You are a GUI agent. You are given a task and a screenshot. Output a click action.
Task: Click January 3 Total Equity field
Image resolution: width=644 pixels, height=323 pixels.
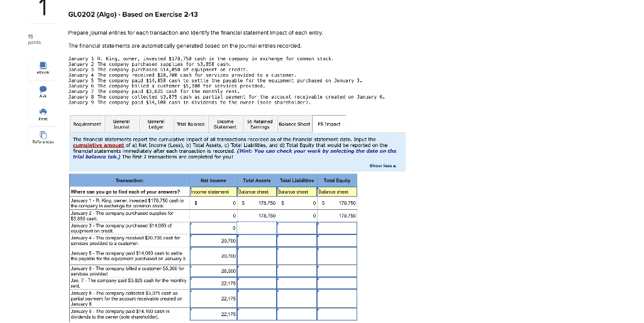(x=337, y=227)
